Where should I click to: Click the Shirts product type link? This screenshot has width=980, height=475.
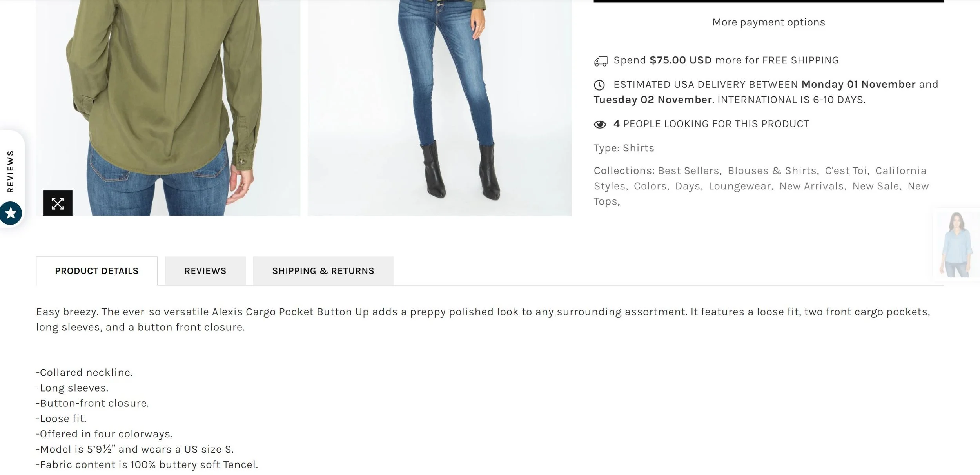tap(638, 148)
